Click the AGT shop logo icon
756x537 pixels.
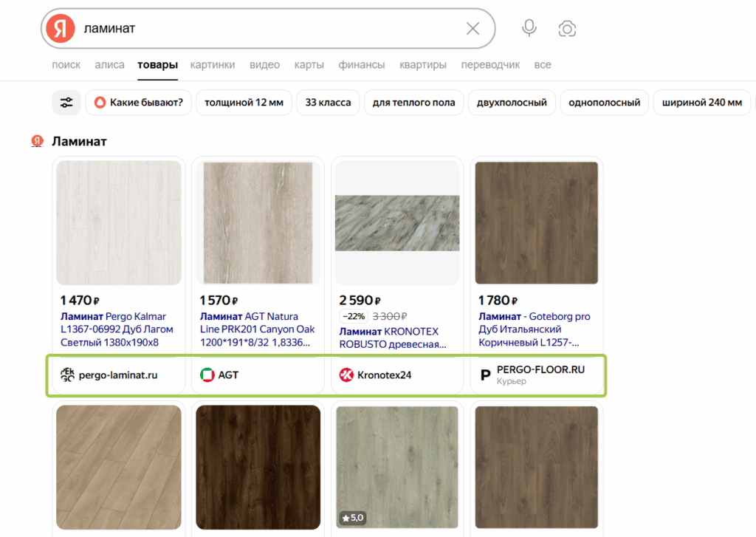[x=207, y=375]
